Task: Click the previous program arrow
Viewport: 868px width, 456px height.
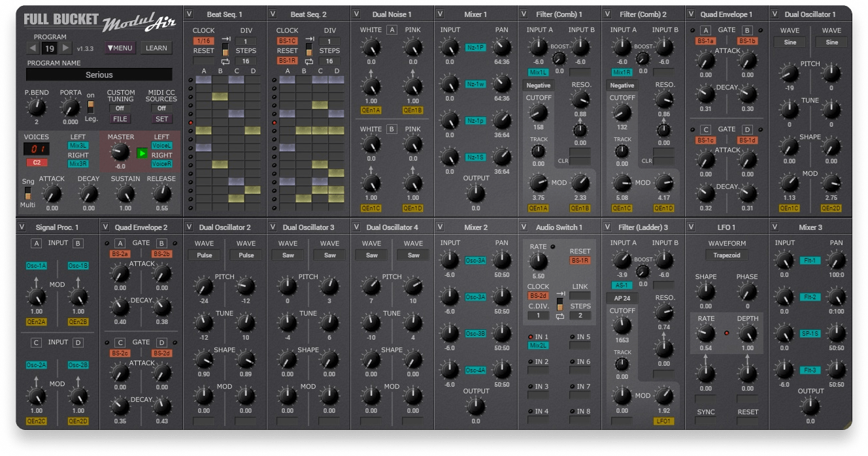Action: coord(33,48)
